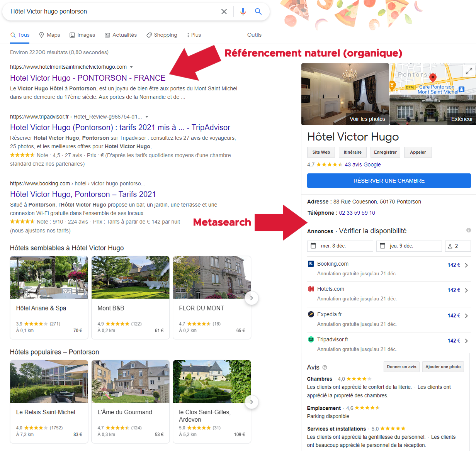476x451 pixels.
Task: Clear the search box with the X icon
Action: pos(224,12)
